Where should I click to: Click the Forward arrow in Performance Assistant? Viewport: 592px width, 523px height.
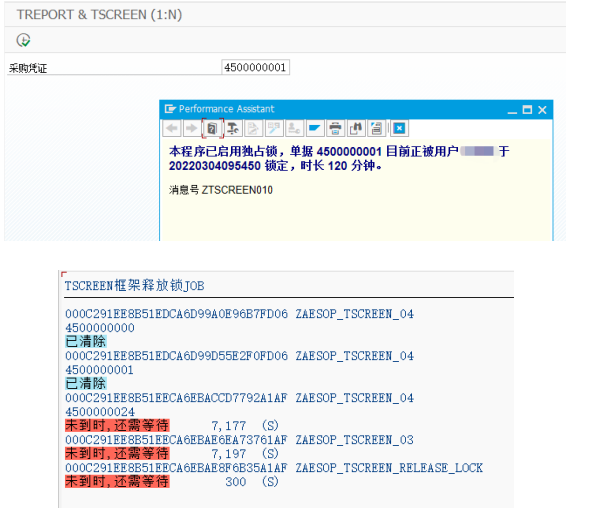192,128
